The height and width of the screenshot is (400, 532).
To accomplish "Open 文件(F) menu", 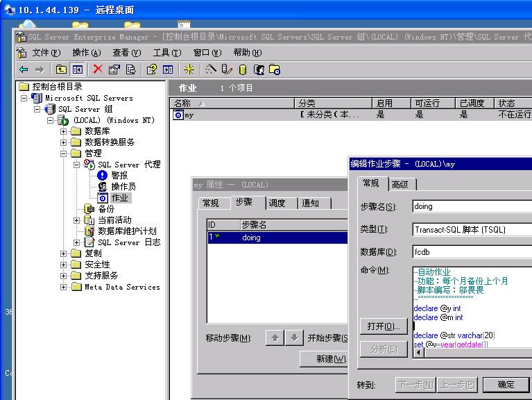I will point(46,53).
